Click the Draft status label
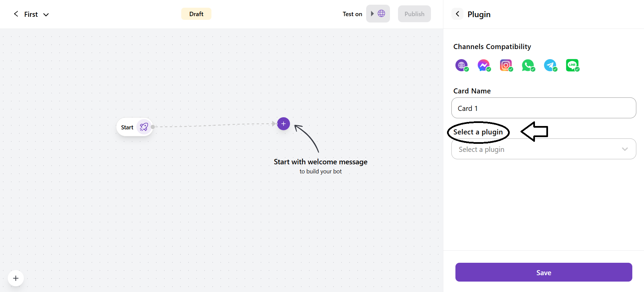644x292 pixels. click(196, 14)
